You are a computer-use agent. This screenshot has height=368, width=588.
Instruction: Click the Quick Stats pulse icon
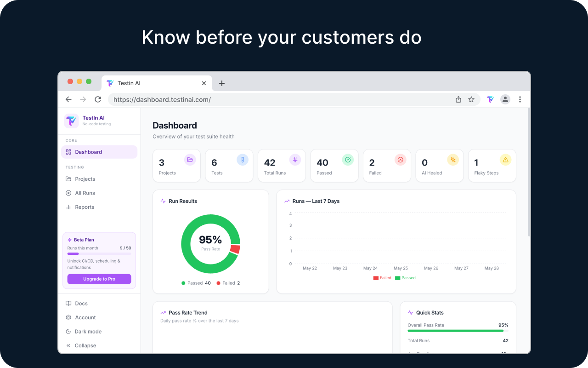411,313
